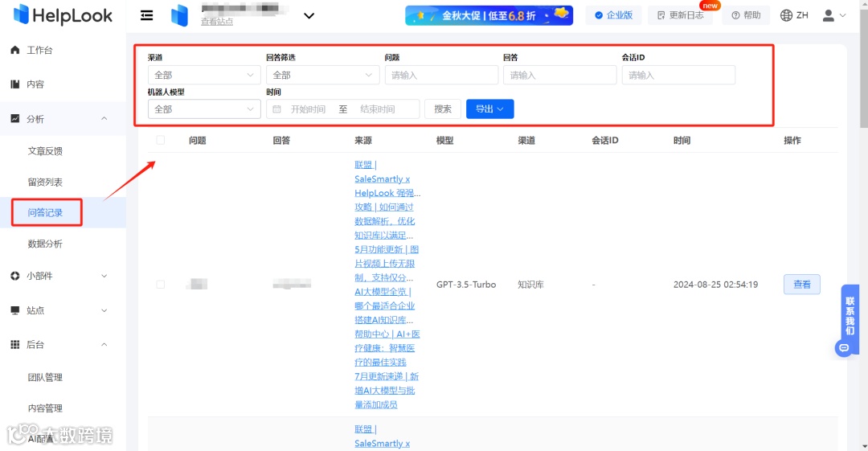Viewport: 868px width, 451px height.
Task: Open the ZH language globe selector
Action: (x=794, y=15)
